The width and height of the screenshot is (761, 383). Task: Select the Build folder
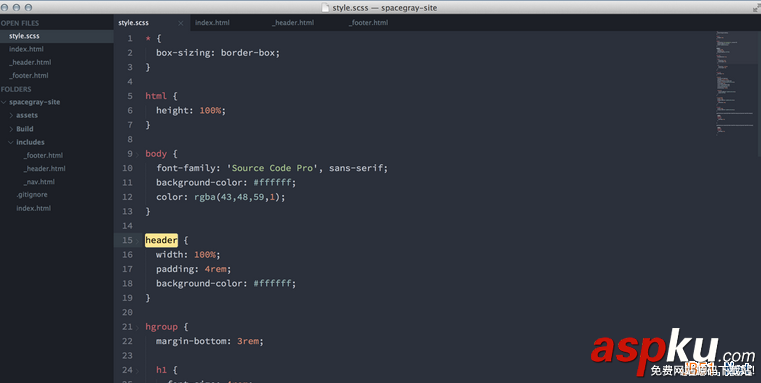point(25,129)
